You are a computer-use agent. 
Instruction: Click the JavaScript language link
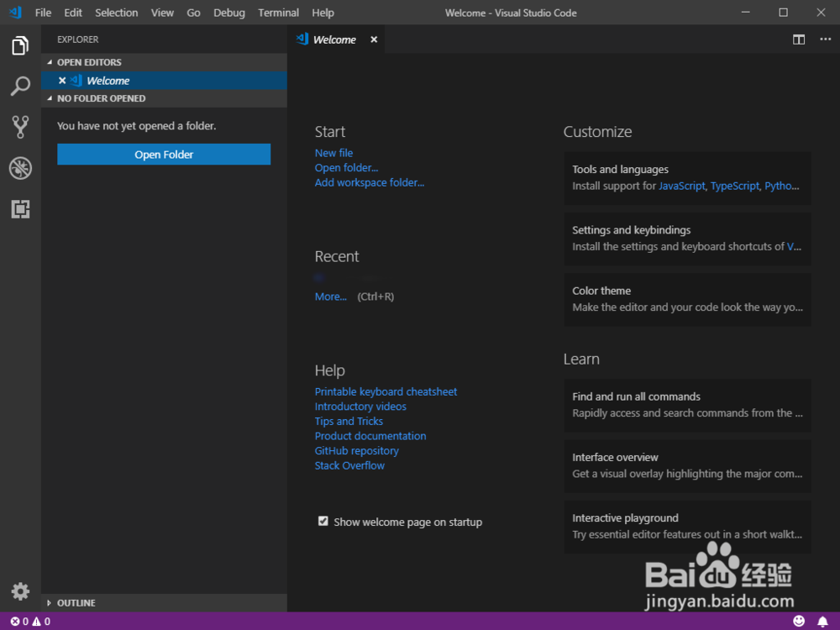681,186
